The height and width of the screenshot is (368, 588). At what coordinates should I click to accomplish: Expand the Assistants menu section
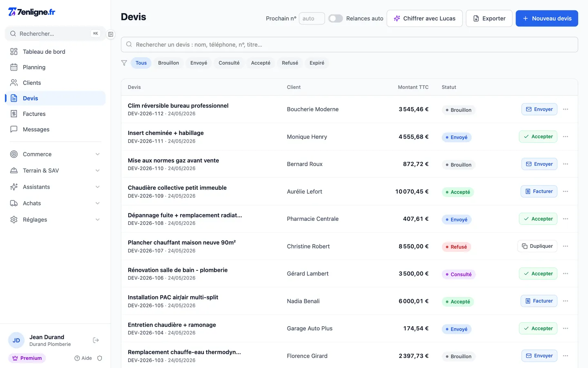point(55,187)
